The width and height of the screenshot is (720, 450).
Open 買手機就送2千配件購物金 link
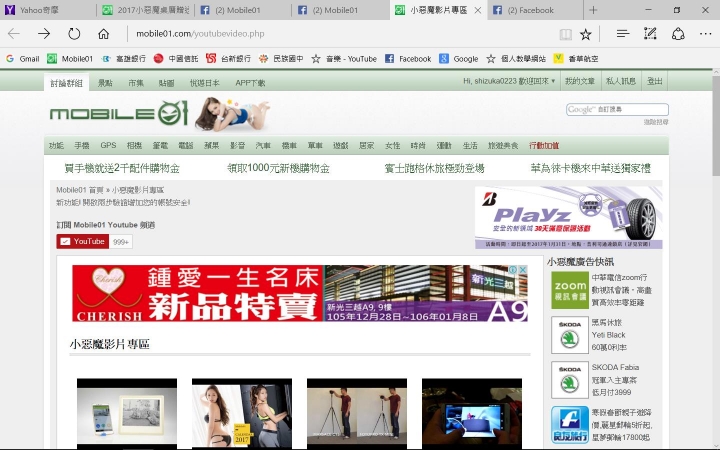[x=122, y=168]
